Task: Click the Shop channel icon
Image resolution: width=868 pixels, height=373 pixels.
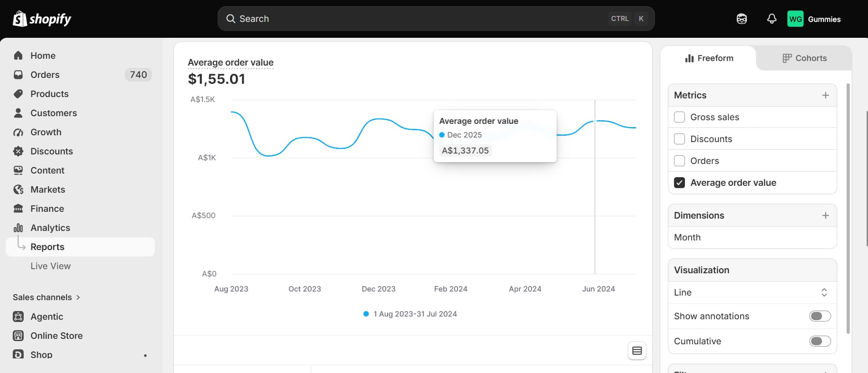Action: [x=18, y=354]
